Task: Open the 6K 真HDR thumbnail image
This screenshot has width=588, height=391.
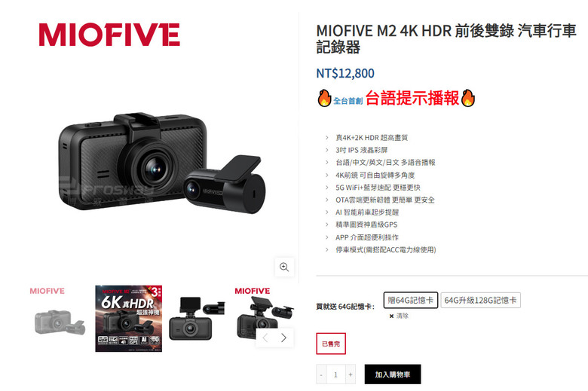Action: (129, 319)
